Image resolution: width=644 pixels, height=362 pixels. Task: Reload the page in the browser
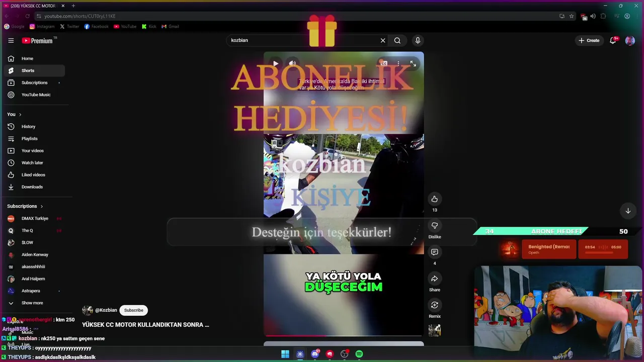[27, 16]
